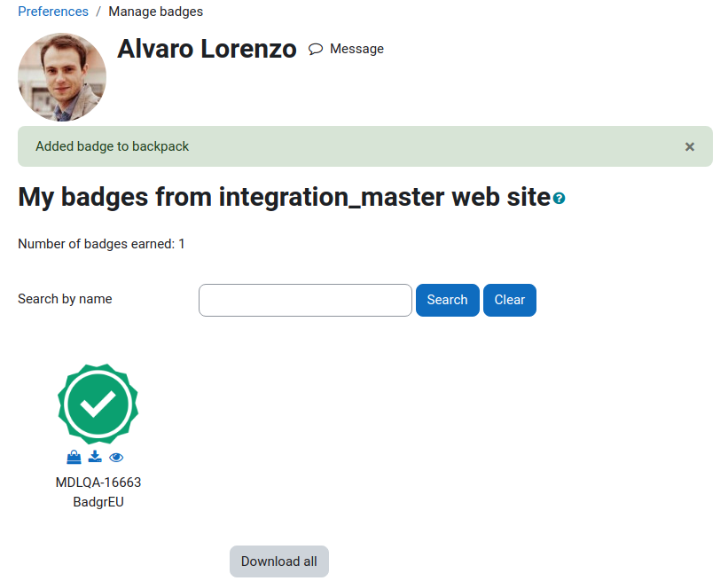Click the 'Added badge to backpack' message text
The image size is (728, 581).
[x=113, y=146]
